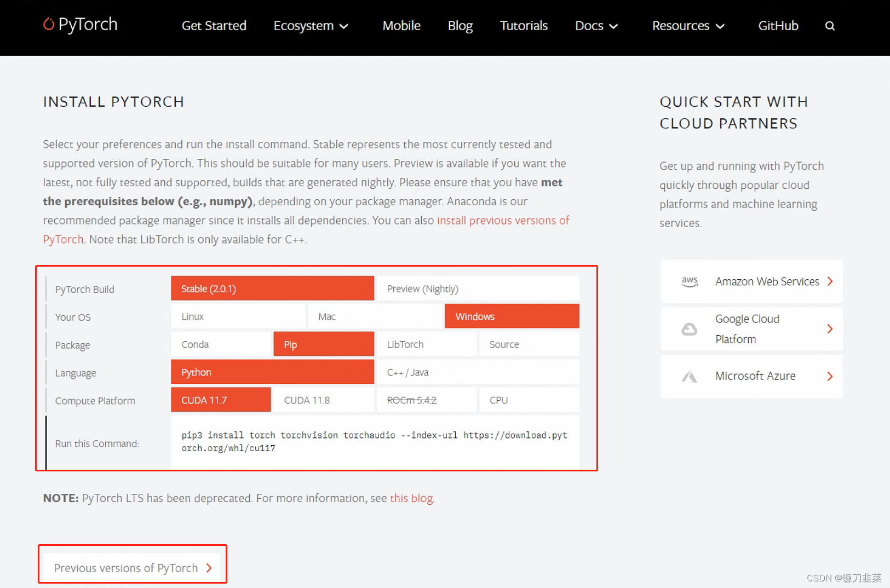Open the Get Started page
Image resolution: width=890 pixels, height=588 pixels.
(x=214, y=26)
